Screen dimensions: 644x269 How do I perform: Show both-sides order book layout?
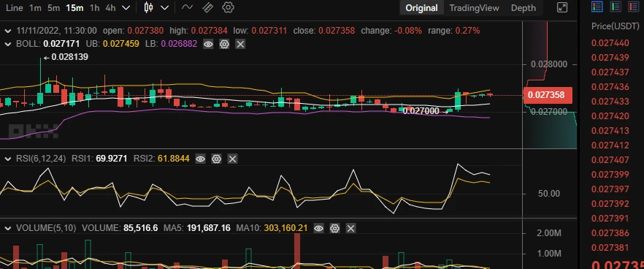[x=597, y=6]
